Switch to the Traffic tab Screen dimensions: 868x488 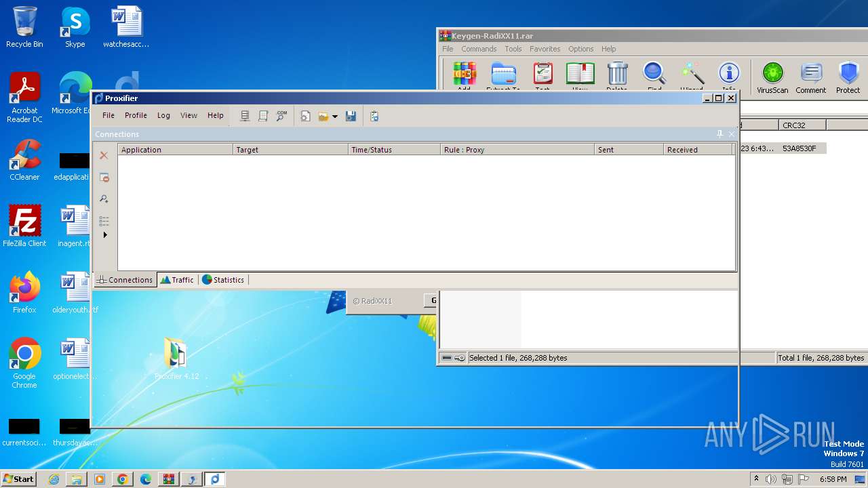(177, 279)
